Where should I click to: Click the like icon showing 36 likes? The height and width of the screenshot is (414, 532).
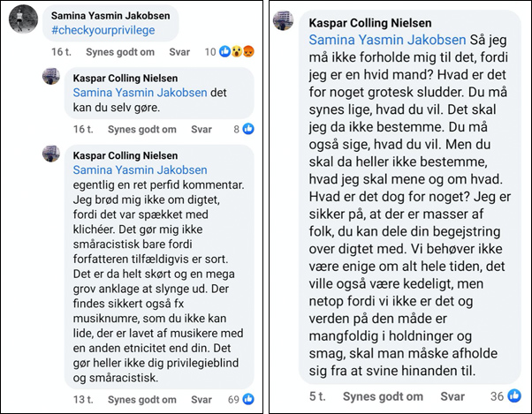tap(514, 395)
